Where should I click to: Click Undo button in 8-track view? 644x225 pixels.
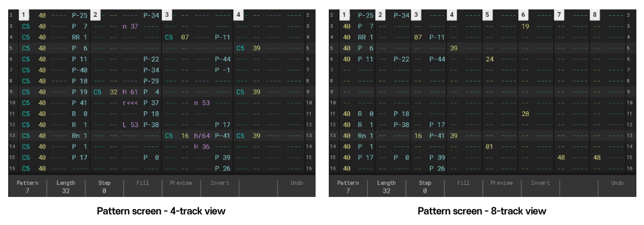617,183
